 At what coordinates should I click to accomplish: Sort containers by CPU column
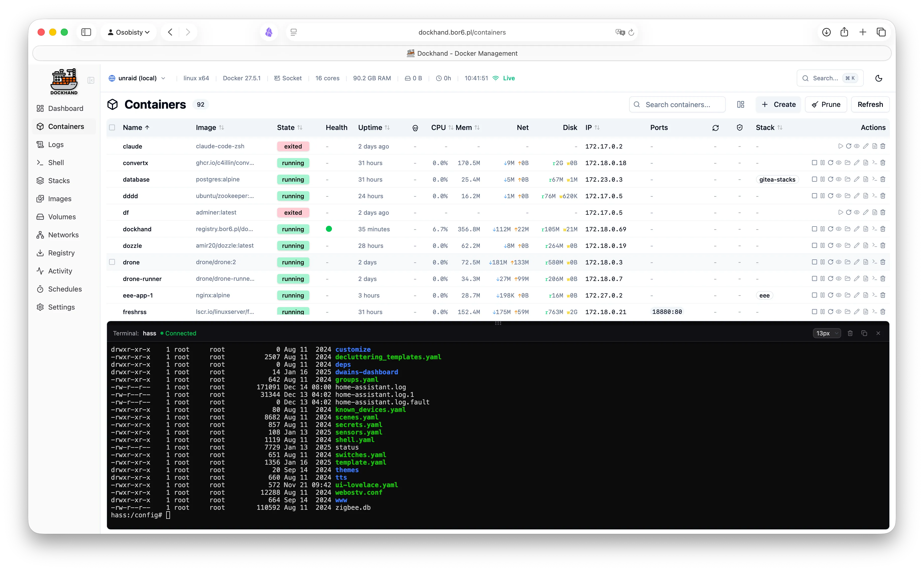[x=439, y=128]
